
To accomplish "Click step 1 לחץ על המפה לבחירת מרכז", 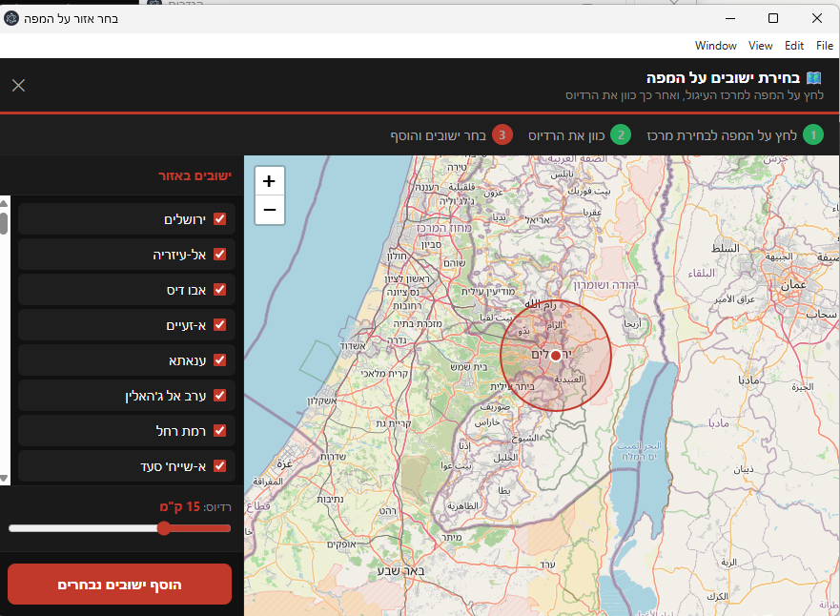I will pyautogui.click(x=735, y=135).
